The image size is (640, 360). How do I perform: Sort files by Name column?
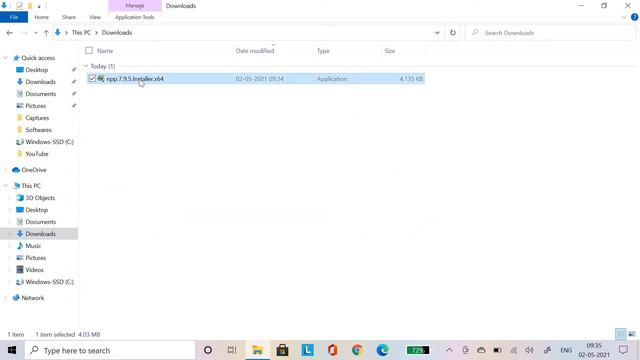105,51
